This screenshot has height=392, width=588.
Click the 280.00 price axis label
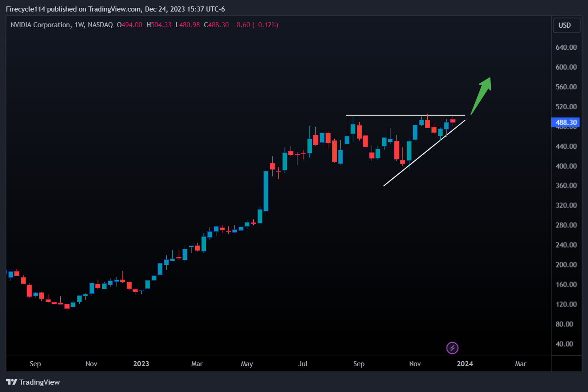(x=566, y=225)
